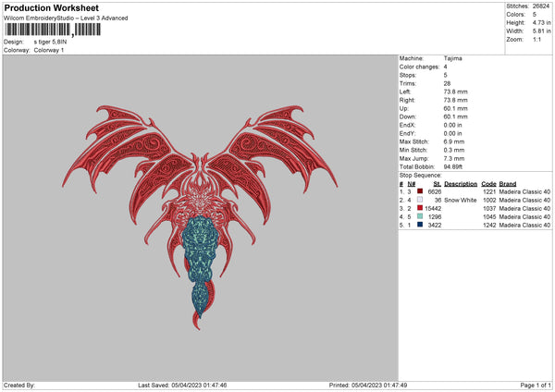Click the Code column header
Image resolution: width=555 pixels, height=392 pixels.
point(488,183)
